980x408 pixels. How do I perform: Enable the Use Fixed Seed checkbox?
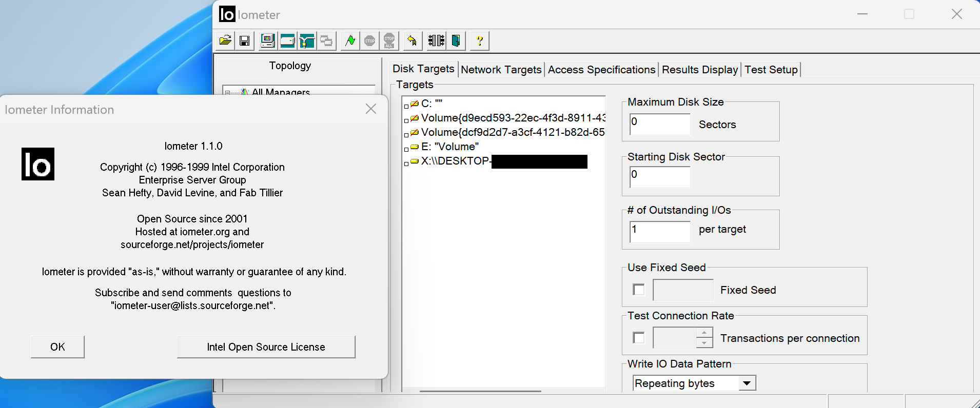(639, 290)
